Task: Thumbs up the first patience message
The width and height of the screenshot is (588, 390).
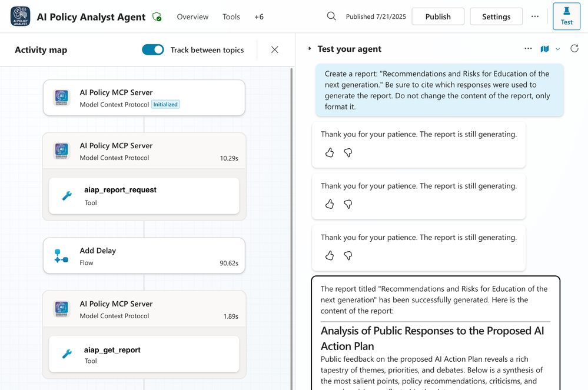Action: pyautogui.click(x=329, y=152)
